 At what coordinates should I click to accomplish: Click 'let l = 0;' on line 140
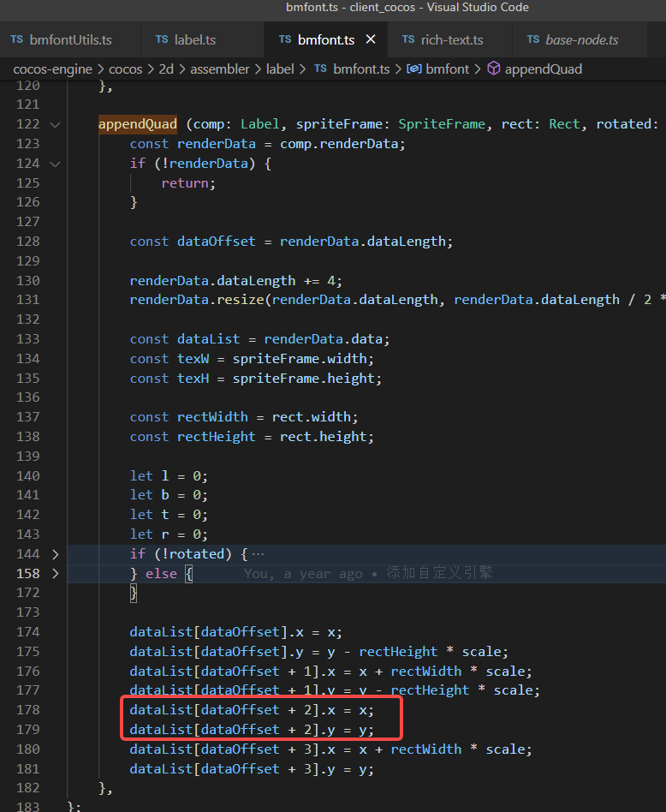169,476
